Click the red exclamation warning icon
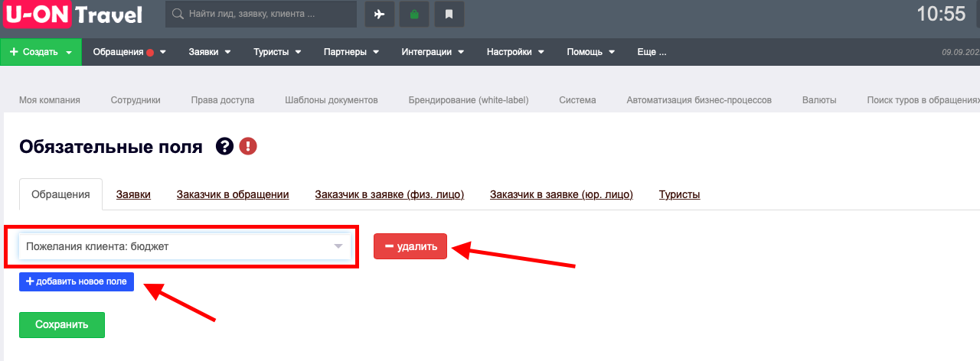 (247, 147)
